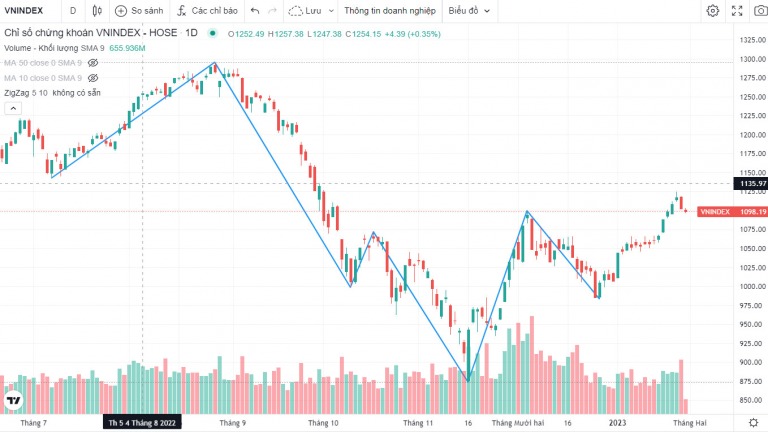Click the MA 10 close 0 SMA 9 legend
The width and height of the screenshot is (768, 432).
click(x=43, y=78)
